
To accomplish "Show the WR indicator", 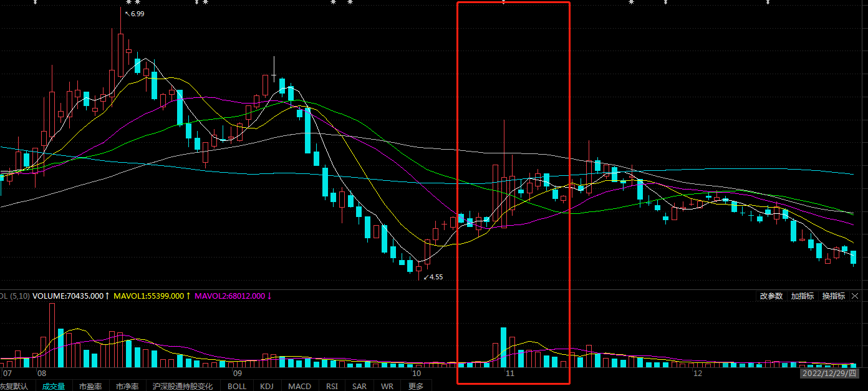I will (387, 386).
